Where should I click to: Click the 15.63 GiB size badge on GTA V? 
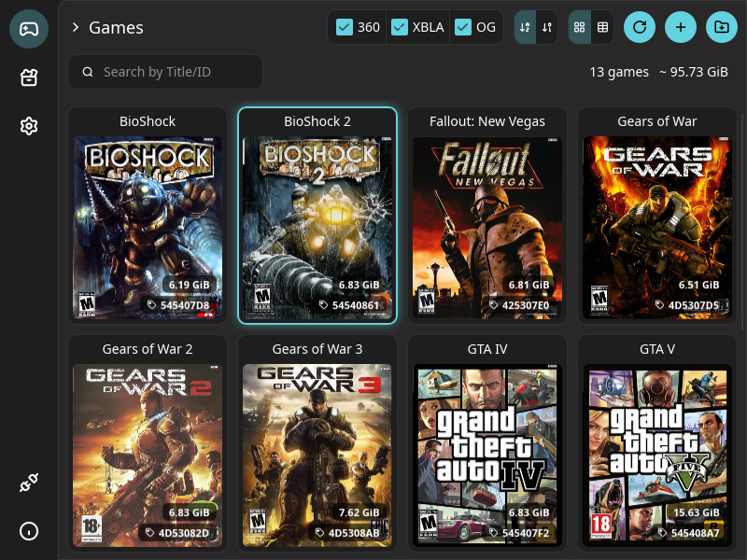pos(697,512)
